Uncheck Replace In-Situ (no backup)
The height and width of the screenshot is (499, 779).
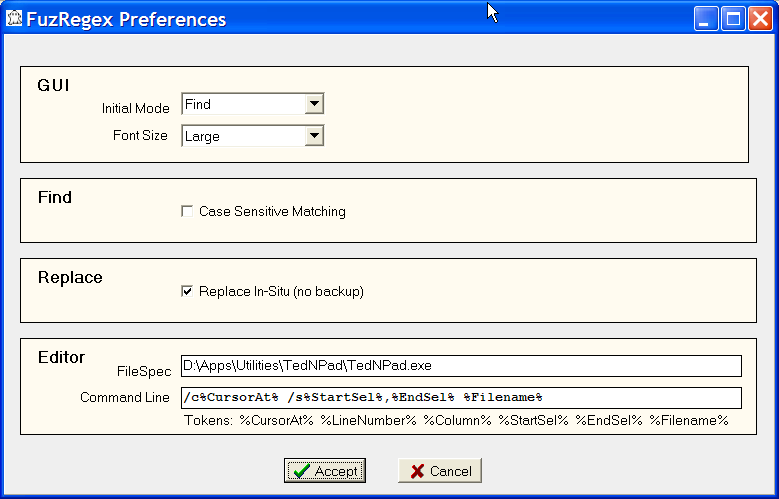186,292
